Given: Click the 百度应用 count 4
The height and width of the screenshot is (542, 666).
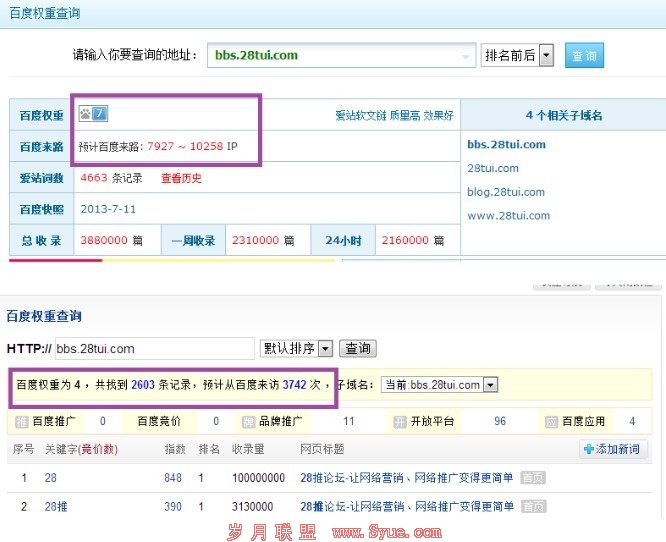Looking at the screenshot, I should [x=632, y=421].
